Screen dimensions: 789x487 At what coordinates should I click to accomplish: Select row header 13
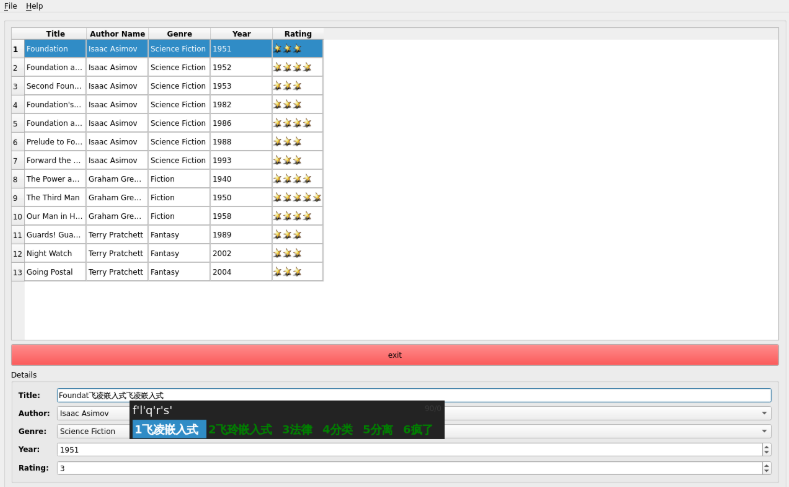18,272
